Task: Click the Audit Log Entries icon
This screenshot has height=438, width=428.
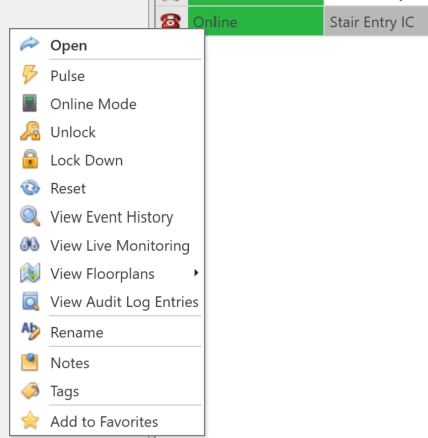Action: tap(30, 301)
